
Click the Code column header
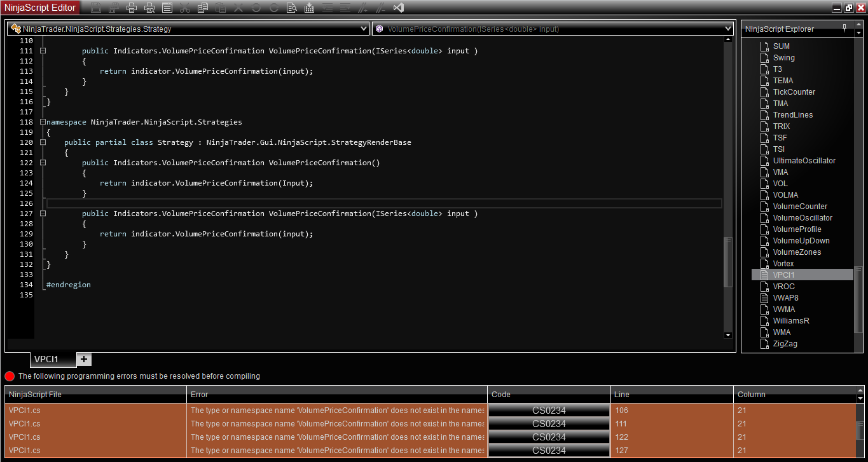coord(549,395)
